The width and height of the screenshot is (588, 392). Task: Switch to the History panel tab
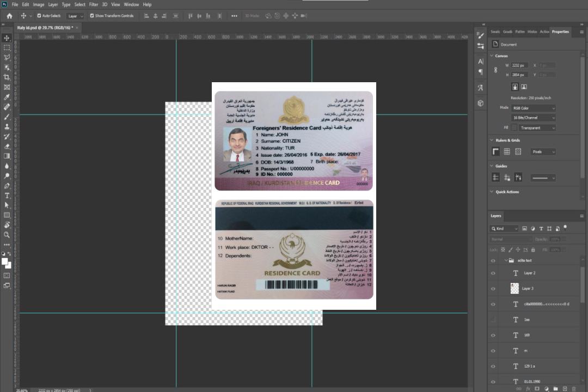[x=532, y=32]
